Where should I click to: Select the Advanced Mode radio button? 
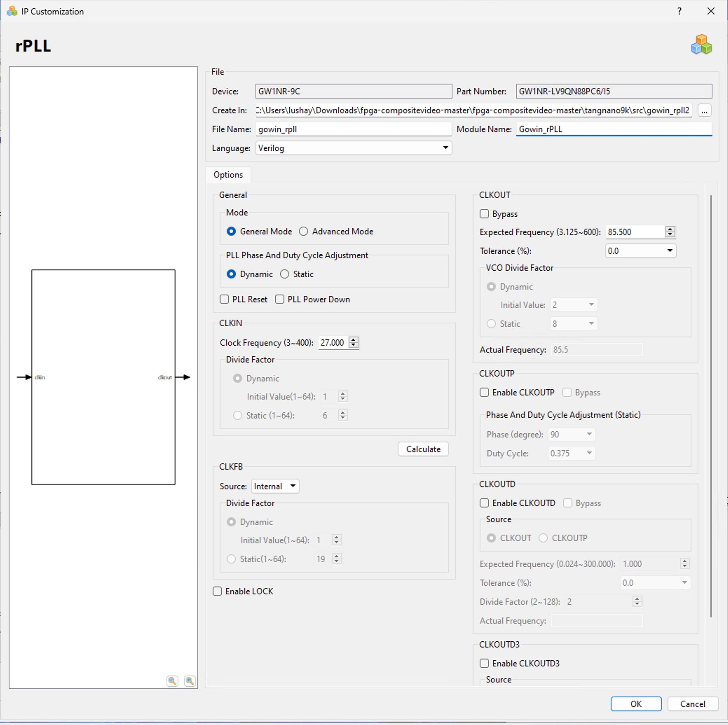pos(303,231)
